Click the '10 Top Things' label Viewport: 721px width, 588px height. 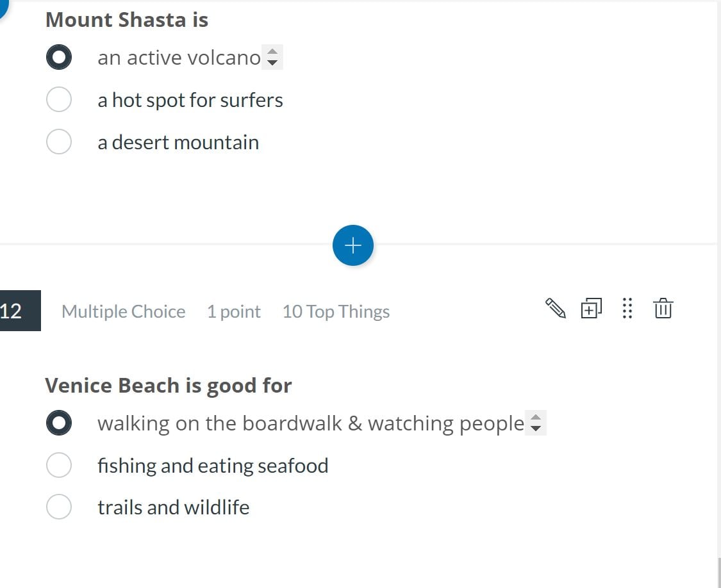(336, 311)
